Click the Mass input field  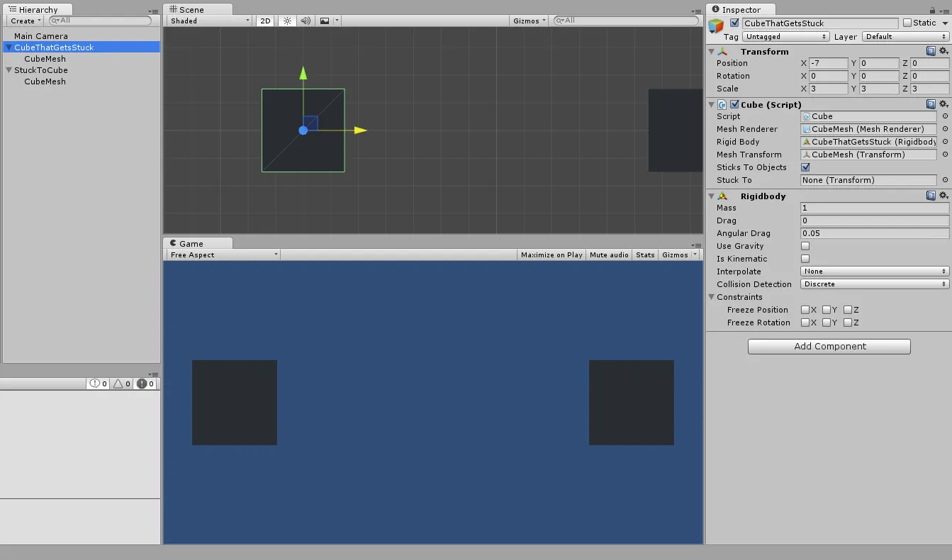[x=874, y=208]
